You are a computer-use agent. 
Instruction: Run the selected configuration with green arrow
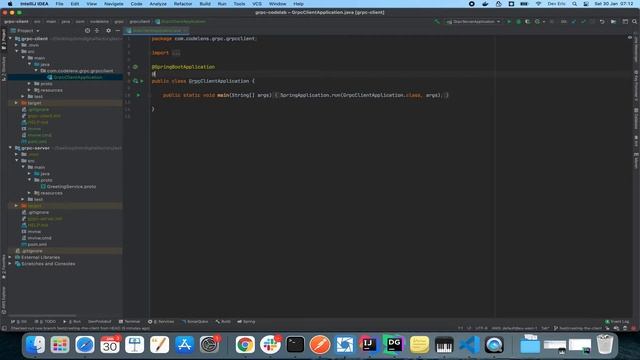tap(509, 22)
